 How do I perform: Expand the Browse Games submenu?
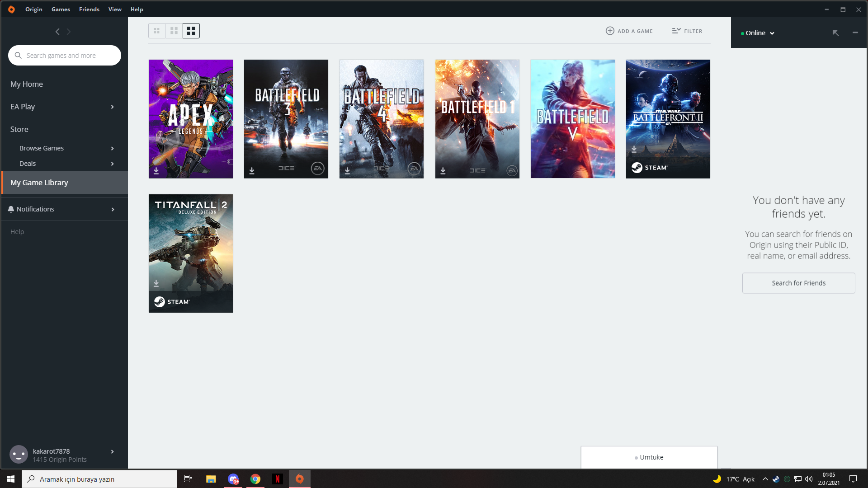pyautogui.click(x=113, y=149)
